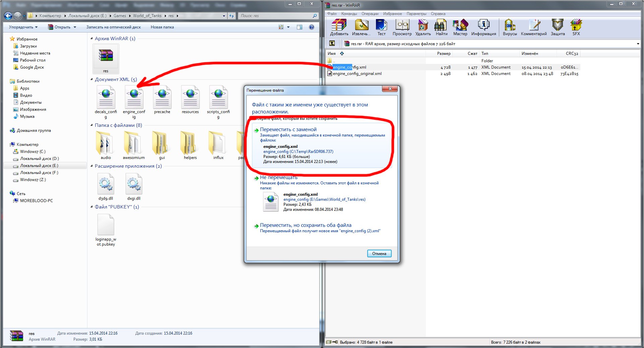Open the Операции menu in WinRAR
Viewport: 644px width, 348px height.
(x=370, y=14)
